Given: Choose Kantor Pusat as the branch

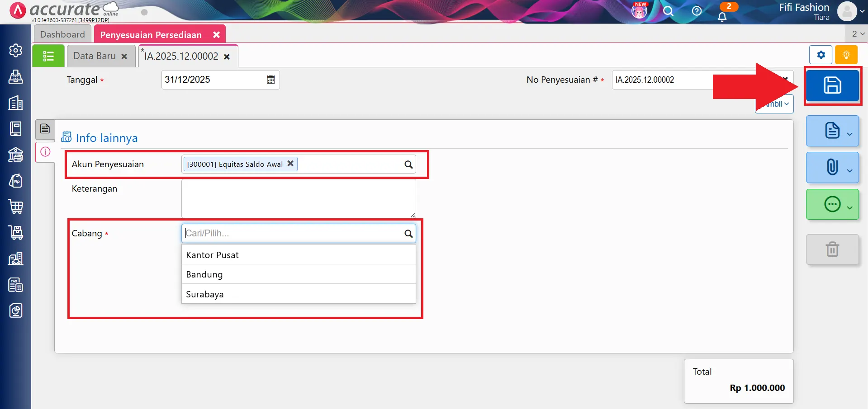Looking at the screenshot, I should [212, 254].
